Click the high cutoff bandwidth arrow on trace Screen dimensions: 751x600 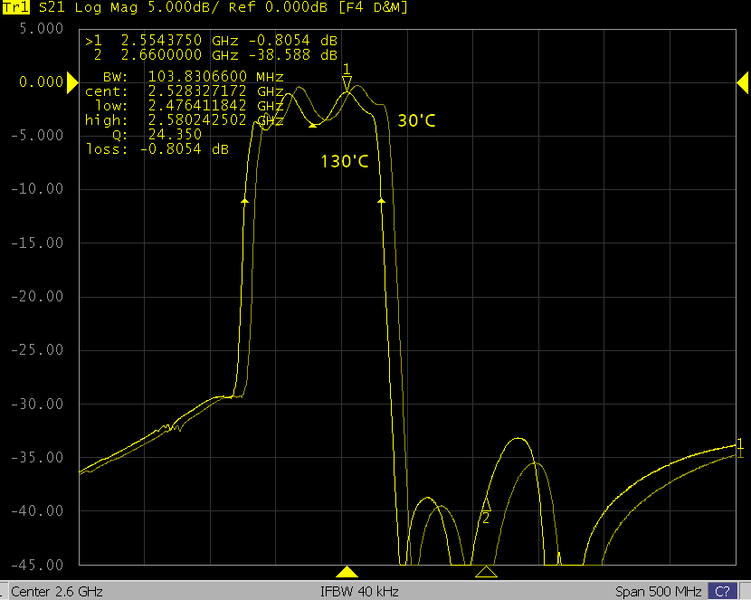point(381,200)
